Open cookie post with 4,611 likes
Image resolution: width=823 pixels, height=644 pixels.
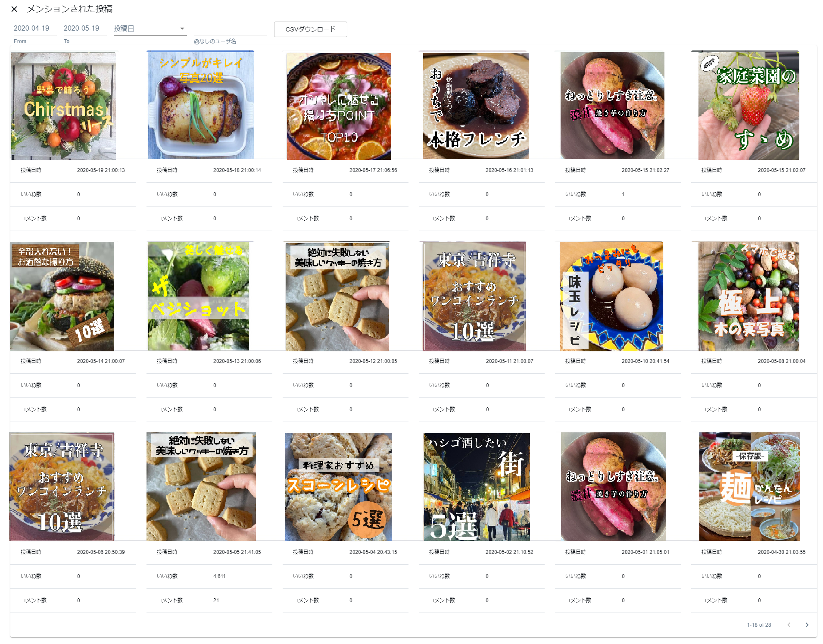[x=201, y=487]
